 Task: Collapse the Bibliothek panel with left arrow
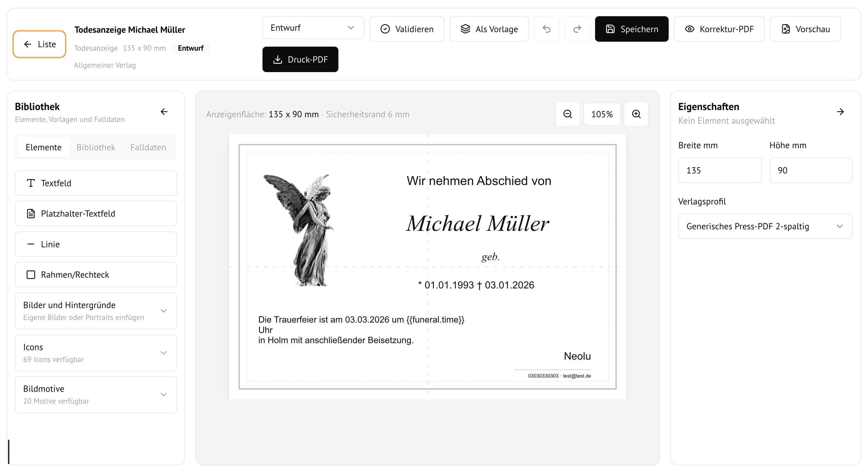click(164, 112)
